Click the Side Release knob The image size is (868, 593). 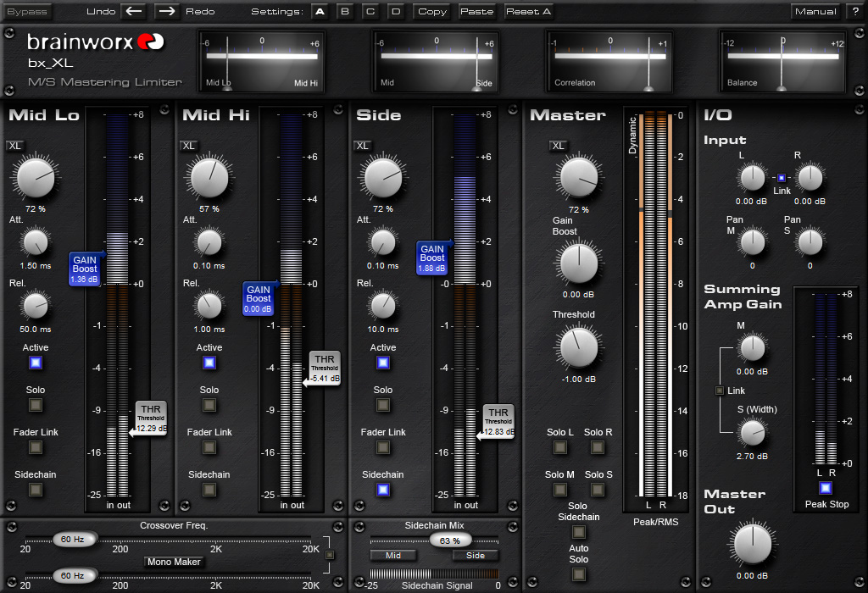click(383, 306)
